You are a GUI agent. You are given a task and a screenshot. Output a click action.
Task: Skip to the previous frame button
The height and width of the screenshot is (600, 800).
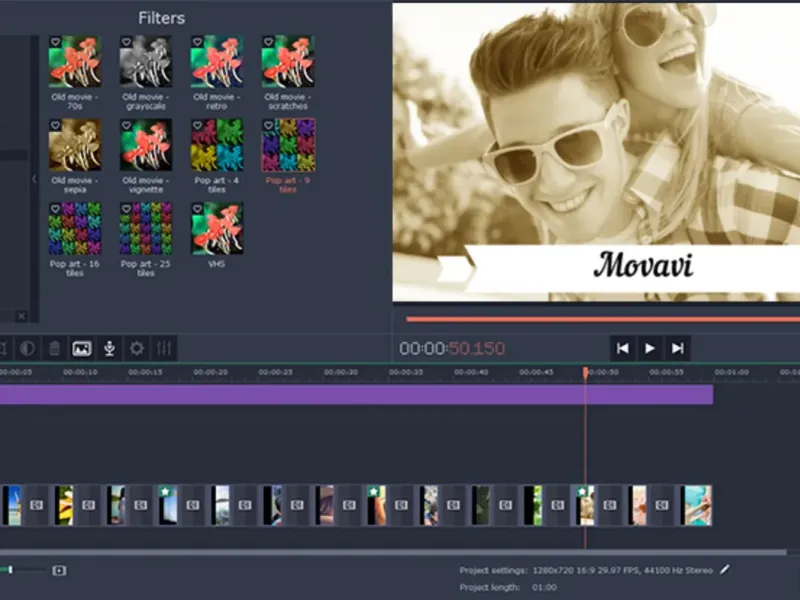tap(622, 348)
